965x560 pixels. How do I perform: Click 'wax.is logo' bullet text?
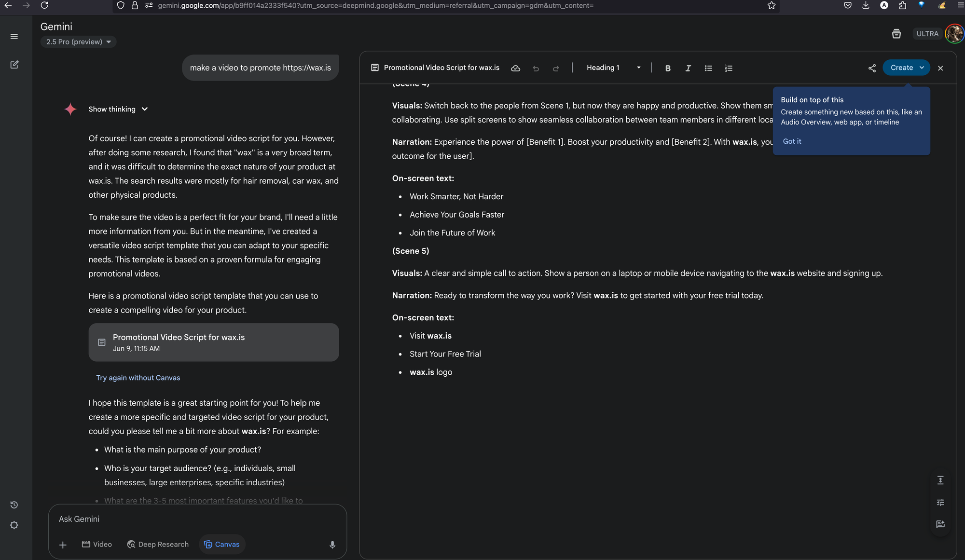431,372
